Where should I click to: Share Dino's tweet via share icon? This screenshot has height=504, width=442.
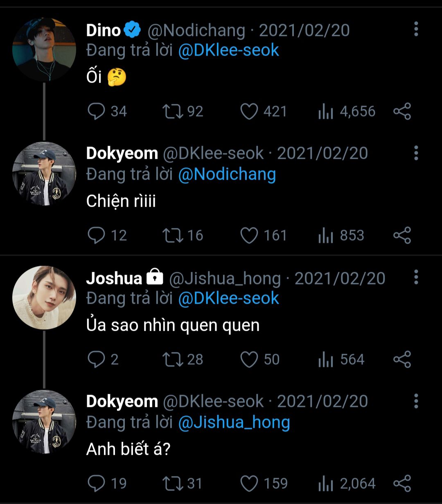click(402, 111)
